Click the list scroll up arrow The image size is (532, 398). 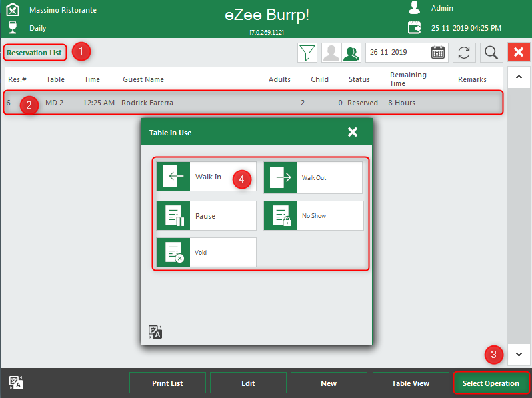tap(519, 77)
